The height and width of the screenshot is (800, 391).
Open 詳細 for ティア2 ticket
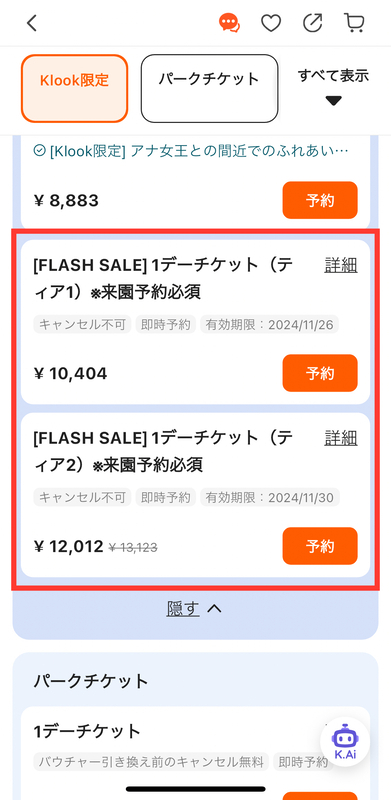[341, 438]
